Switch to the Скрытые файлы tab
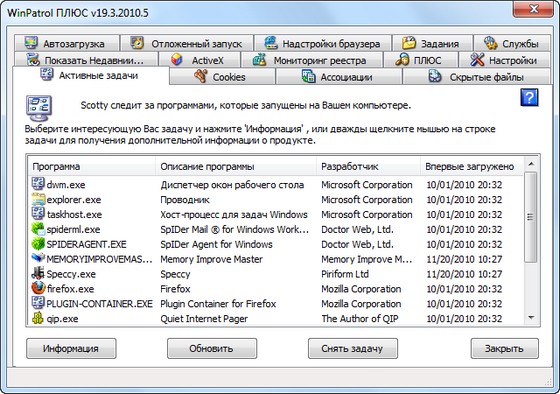This screenshot has width=560, height=394. [476, 76]
